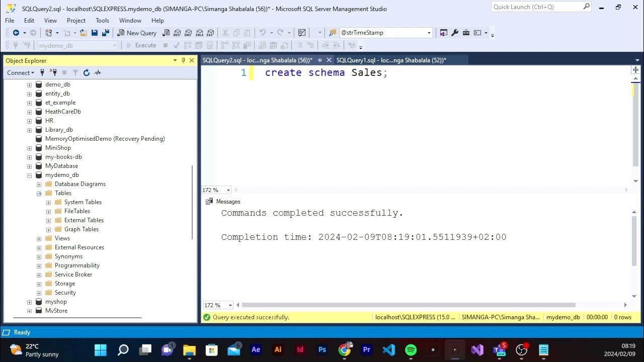Open Visual Studio Code from taskbar
Screen dimensions: 644x362
389,349
